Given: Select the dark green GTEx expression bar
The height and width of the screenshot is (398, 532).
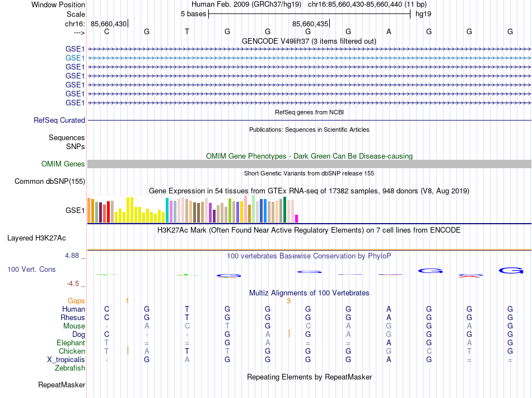Looking at the screenshot, I should tap(285, 210).
